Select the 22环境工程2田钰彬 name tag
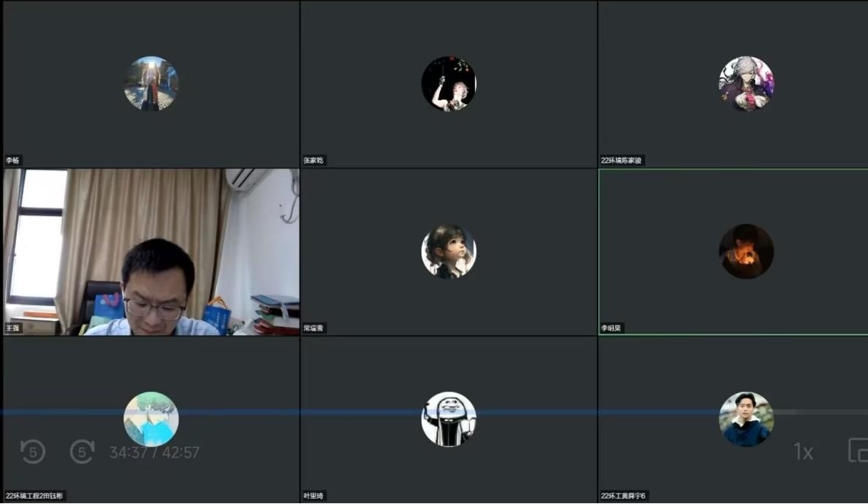 (x=35, y=496)
